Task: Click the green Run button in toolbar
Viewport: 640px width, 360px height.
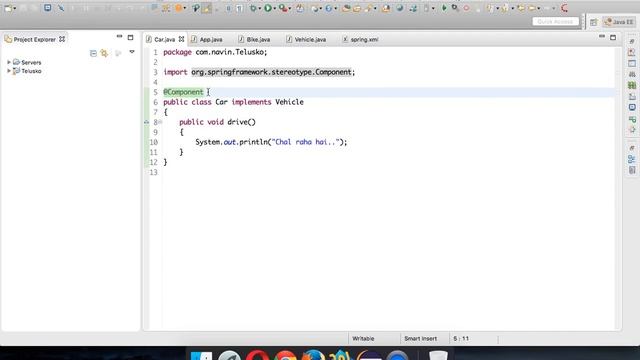Action: pos(268,8)
